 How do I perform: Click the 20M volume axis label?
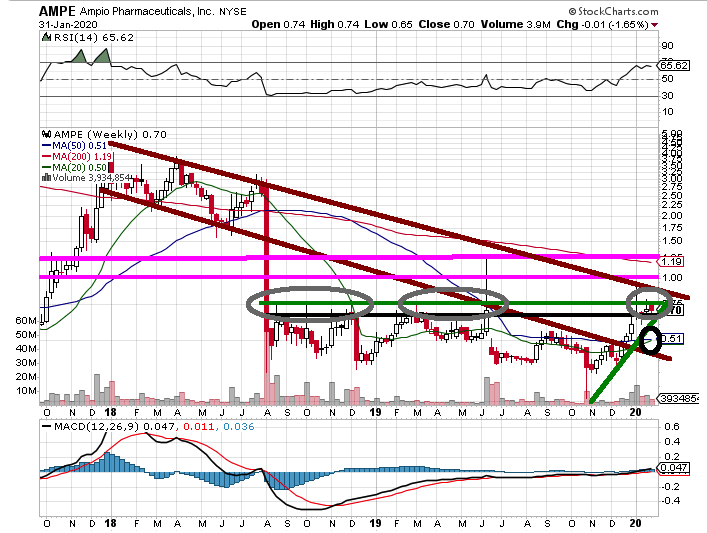pos(26,377)
